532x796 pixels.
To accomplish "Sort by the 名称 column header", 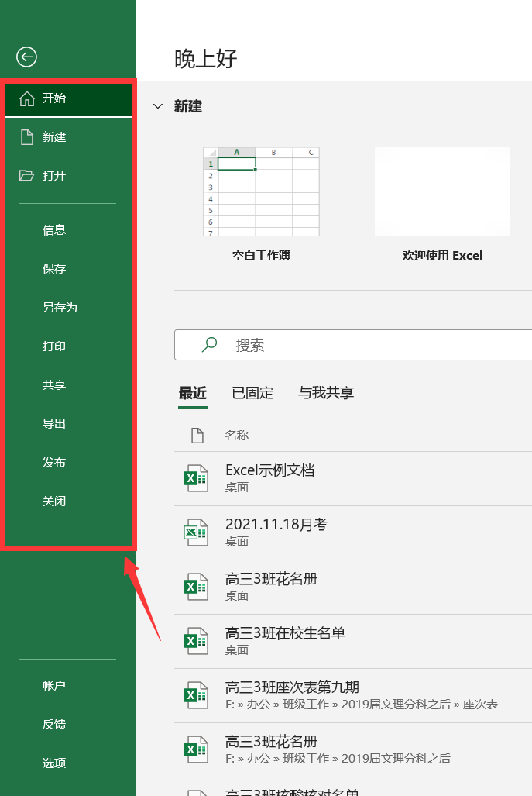I will [237, 435].
